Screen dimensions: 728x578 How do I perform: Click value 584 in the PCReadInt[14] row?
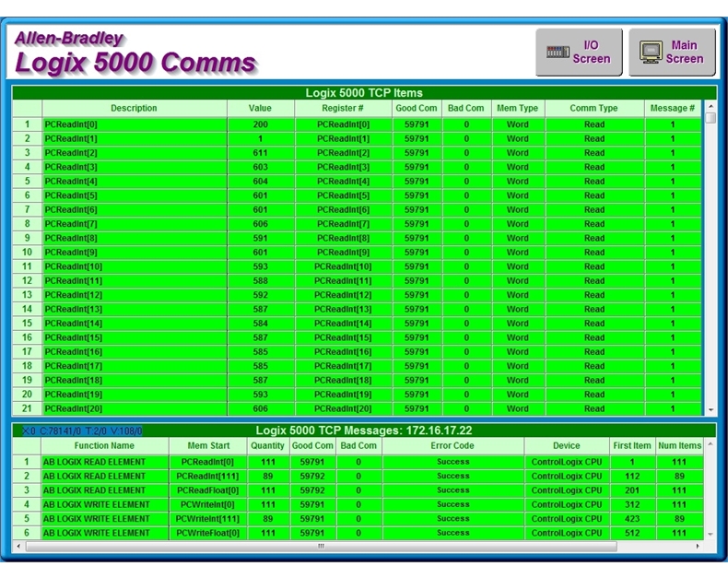tap(261, 324)
